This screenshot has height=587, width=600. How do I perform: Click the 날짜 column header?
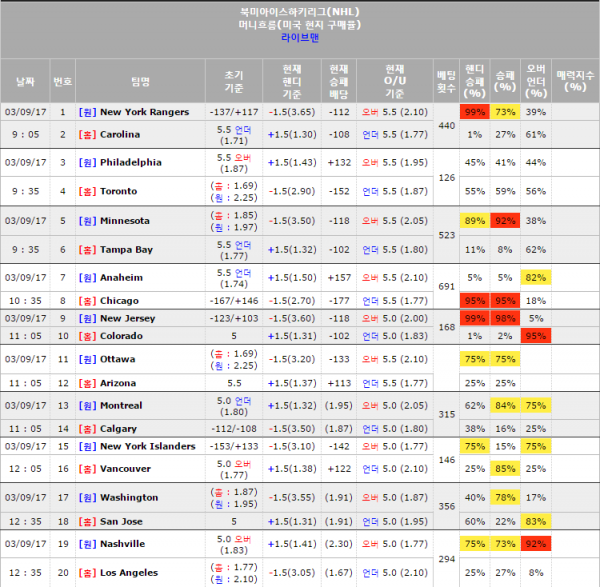25,82
